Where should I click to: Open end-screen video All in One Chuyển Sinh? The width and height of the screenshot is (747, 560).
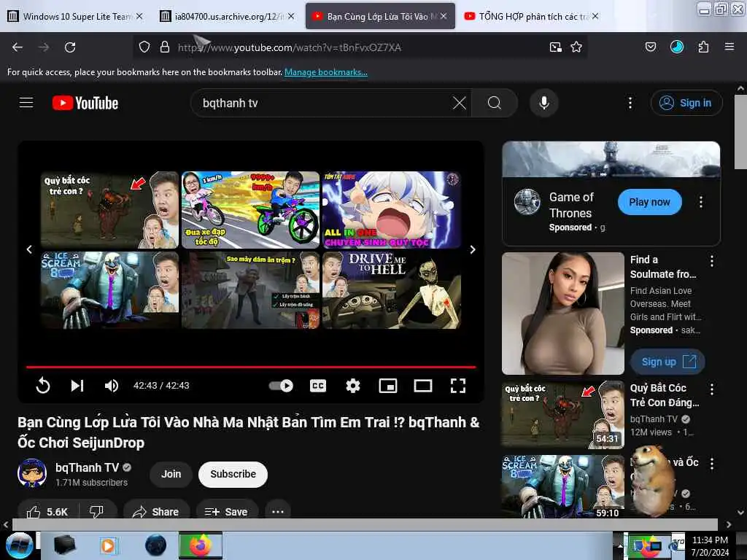[x=392, y=210]
